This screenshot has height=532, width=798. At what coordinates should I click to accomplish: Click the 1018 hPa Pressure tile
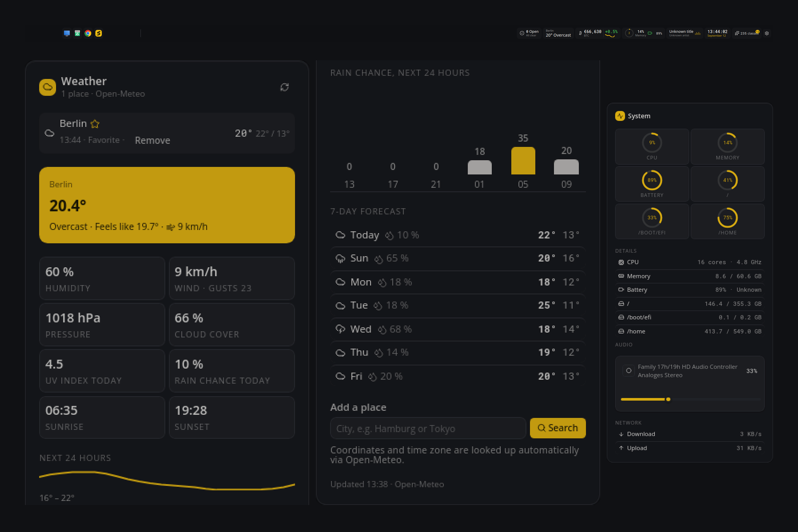(102, 325)
